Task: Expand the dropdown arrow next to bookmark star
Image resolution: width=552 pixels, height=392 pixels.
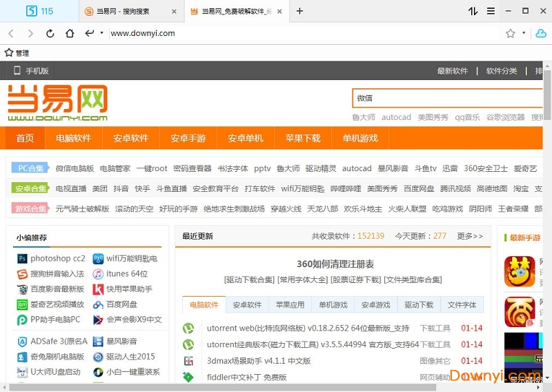Action: tap(524, 33)
